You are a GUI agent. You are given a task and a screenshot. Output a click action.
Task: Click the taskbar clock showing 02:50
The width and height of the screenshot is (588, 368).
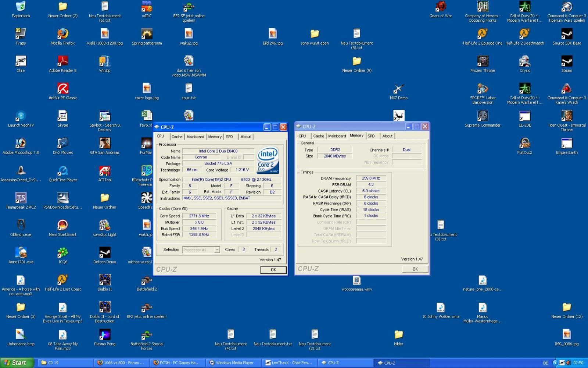pyautogui.click(x=578, y=363)
